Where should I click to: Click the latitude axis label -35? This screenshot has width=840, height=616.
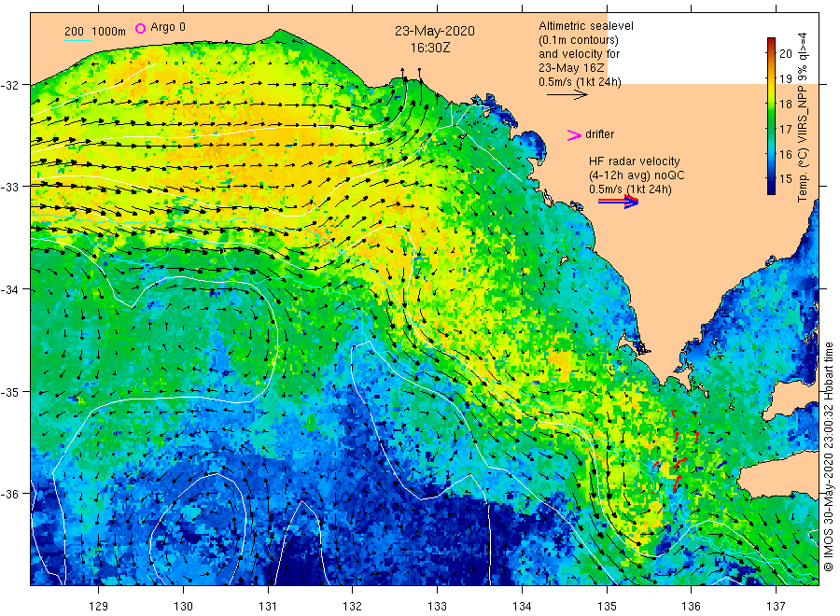pyautogui.click(x=10, y=392)
